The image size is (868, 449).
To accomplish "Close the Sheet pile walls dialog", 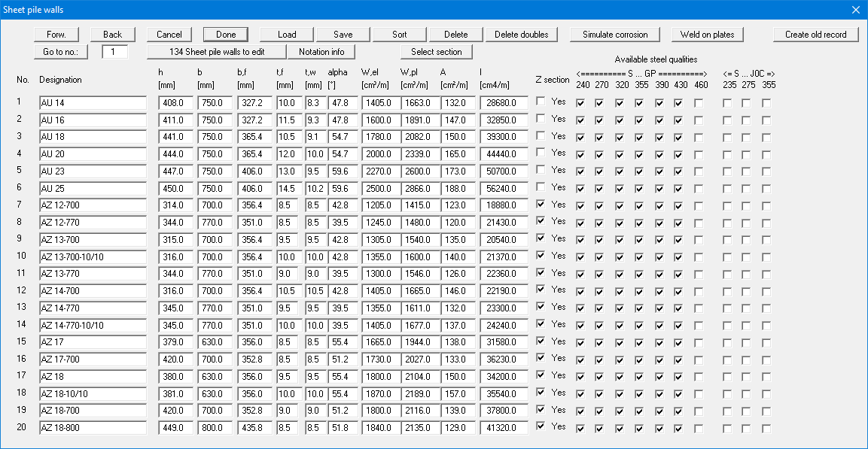I will 855,10.
